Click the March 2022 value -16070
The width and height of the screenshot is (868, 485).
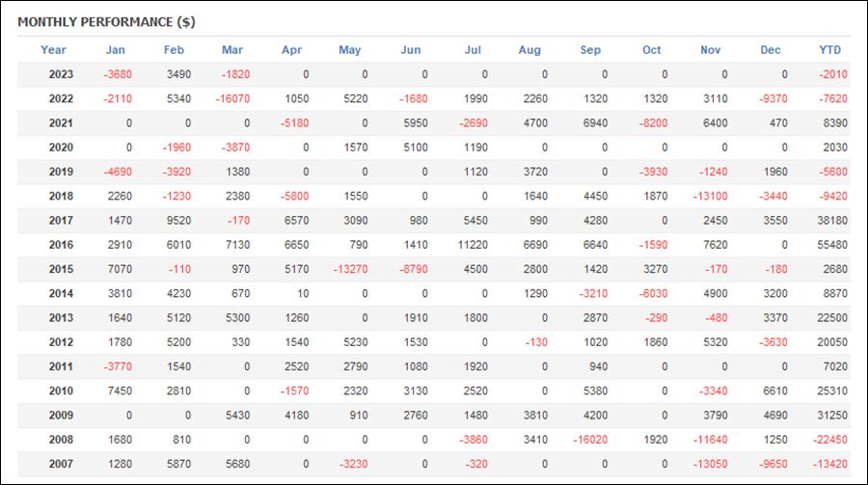(232, 98)
